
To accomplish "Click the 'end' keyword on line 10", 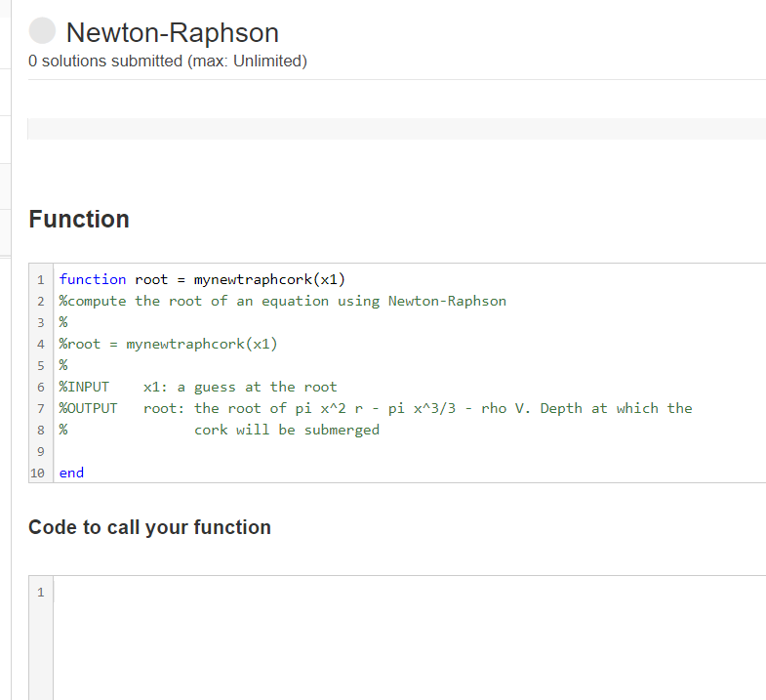I will click(71, 474).
